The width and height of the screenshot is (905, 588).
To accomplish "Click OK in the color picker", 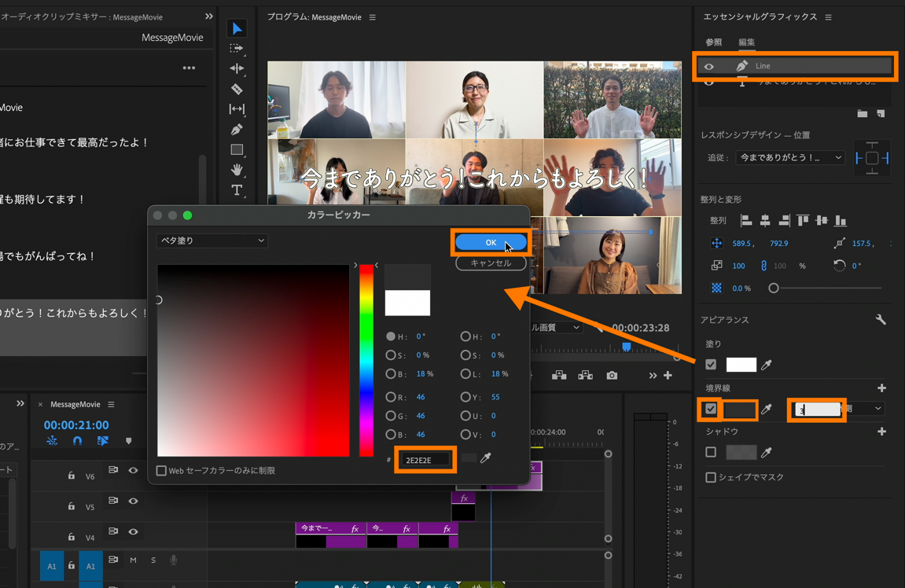I will click(491, 243).
